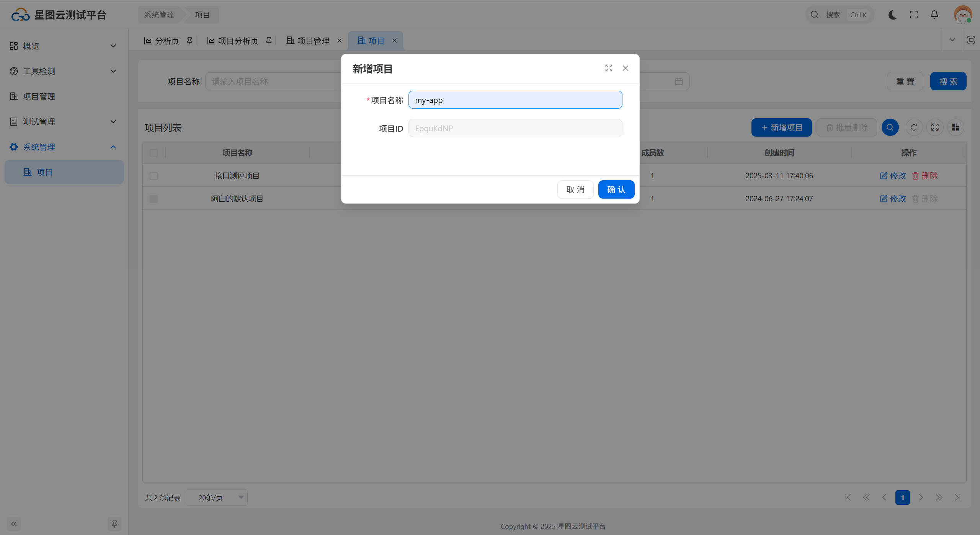Confirm with the 确认 button

[616, 189]
